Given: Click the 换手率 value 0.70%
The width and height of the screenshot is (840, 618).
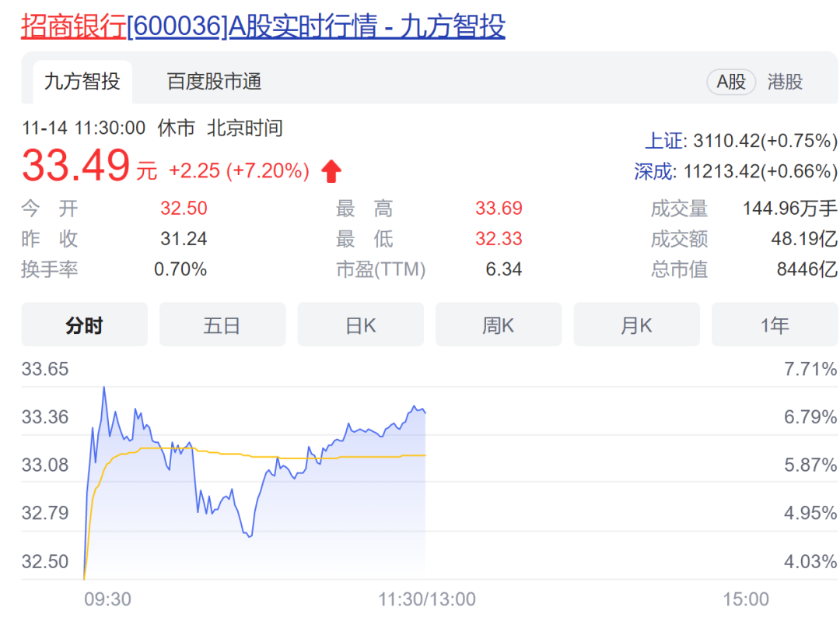Looking at the screenshot, I should click(180, 269).
